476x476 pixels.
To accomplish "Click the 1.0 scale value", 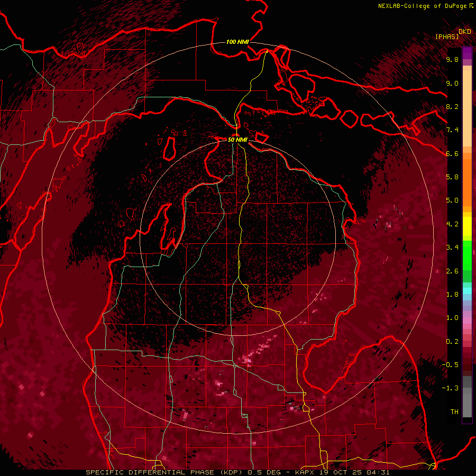I will click(x=452, y=318).
